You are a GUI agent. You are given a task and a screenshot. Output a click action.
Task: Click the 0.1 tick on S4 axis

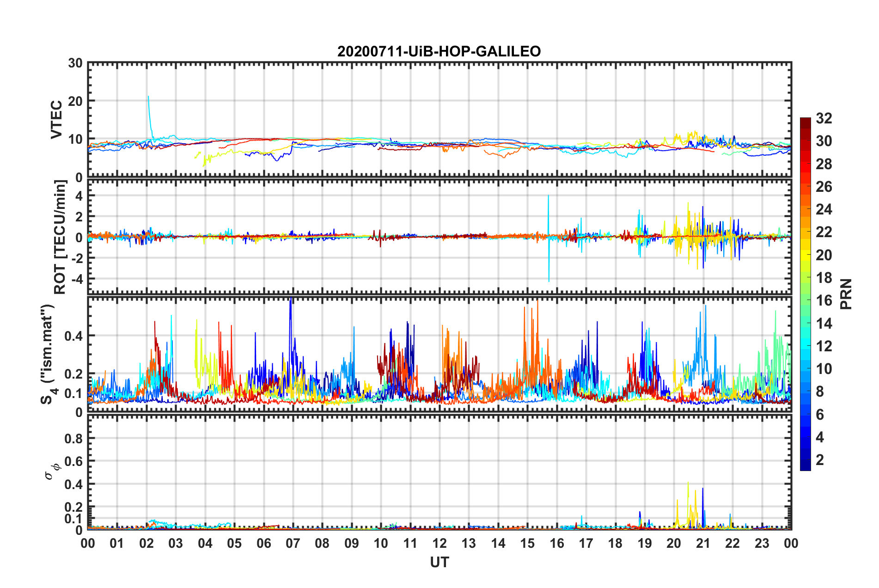[x=73, y=393]
